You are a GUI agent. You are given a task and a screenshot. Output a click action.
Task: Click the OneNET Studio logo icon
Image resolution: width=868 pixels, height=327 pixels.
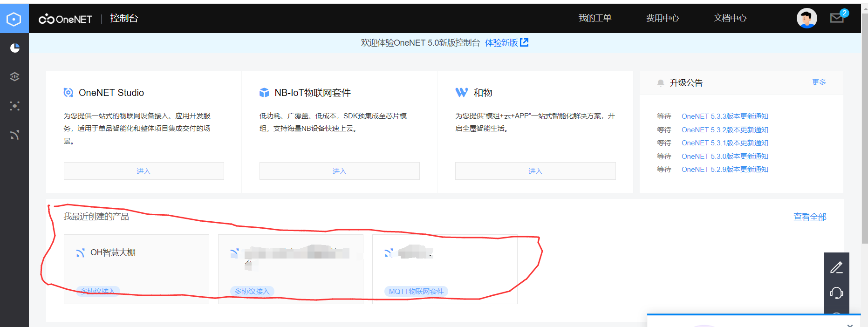tap(68, 93)
